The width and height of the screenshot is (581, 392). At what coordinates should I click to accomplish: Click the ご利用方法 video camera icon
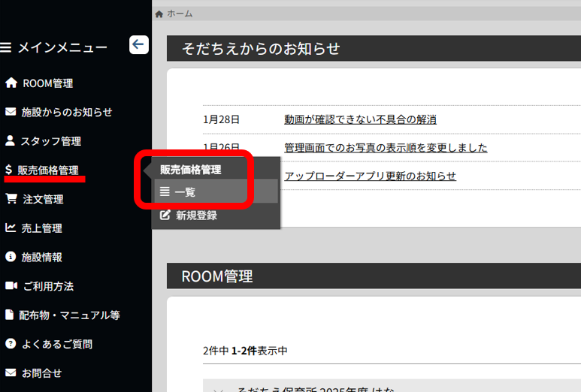[x=11, y=286]
